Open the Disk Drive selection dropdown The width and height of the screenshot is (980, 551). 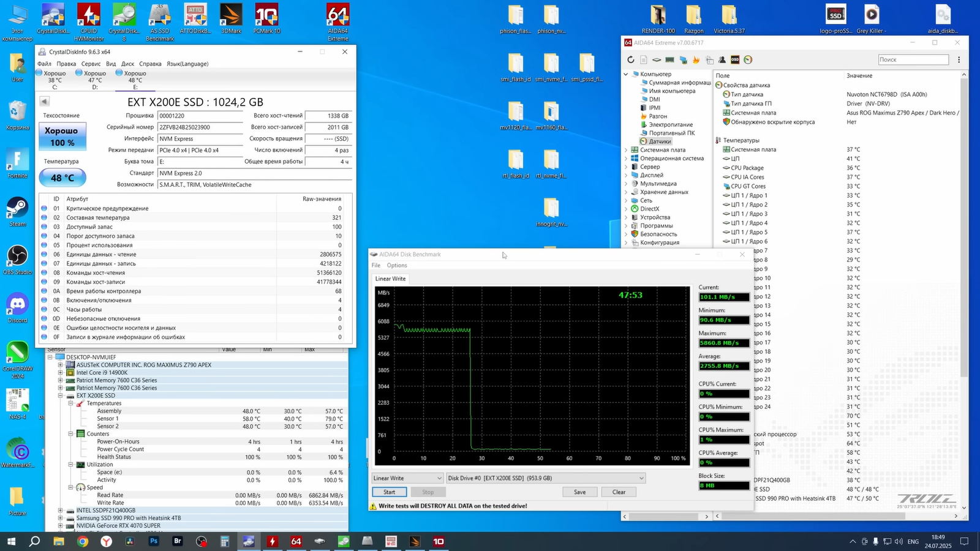click(x=545, y=478)
